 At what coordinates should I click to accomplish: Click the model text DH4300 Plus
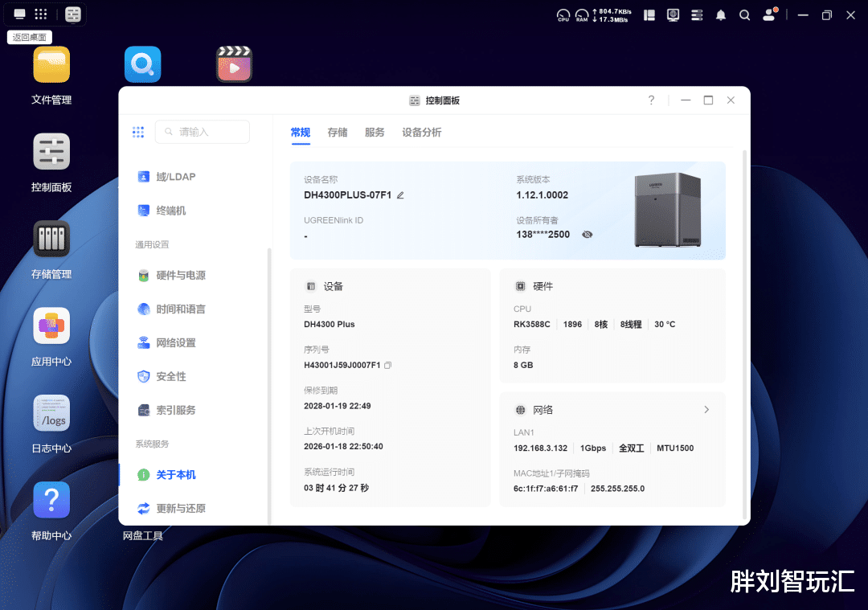[x=330, y=325]
